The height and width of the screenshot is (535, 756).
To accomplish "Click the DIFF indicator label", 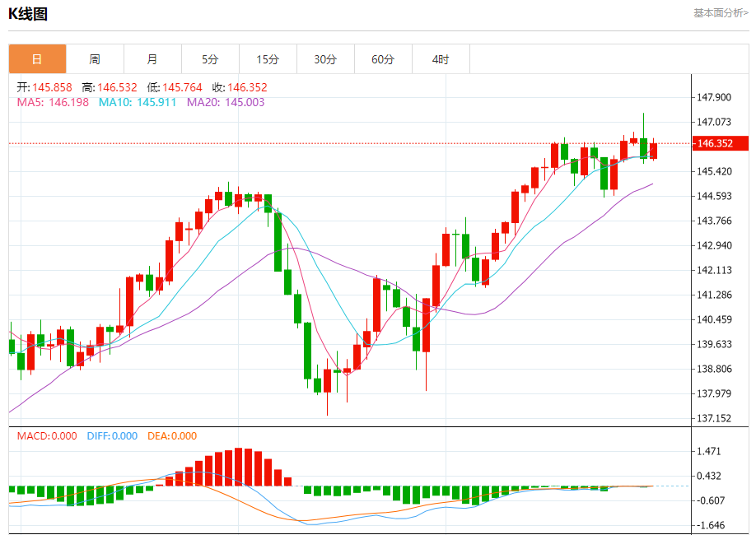I will point(112,436).
